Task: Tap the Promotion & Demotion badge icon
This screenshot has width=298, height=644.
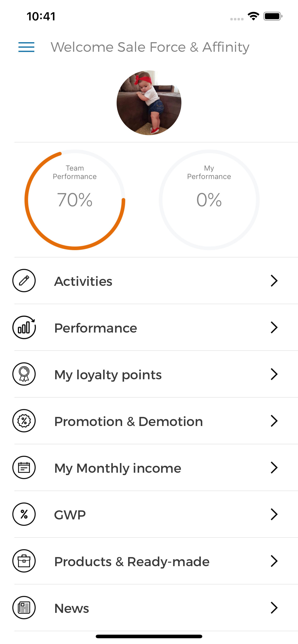Action: pos(24,421)
